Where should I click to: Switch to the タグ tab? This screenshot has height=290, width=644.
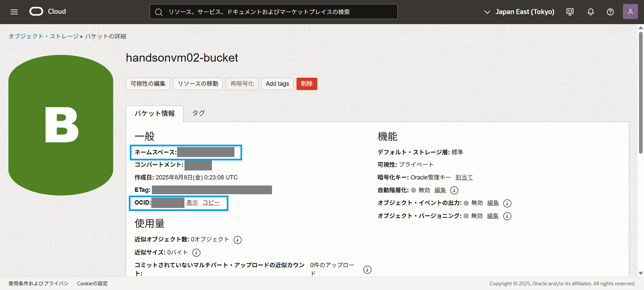(x=199, y=113)
